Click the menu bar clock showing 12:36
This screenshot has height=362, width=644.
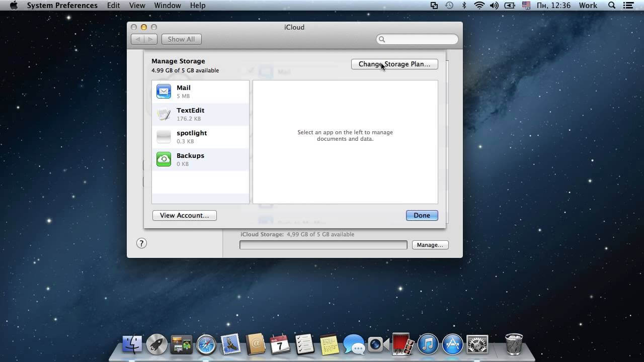point(553,5)
